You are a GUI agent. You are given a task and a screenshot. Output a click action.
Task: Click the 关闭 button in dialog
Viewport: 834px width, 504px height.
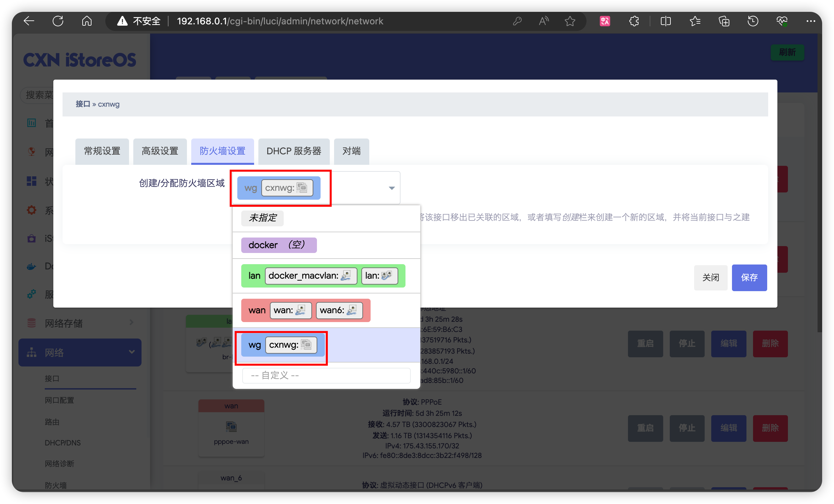(711, 278)
